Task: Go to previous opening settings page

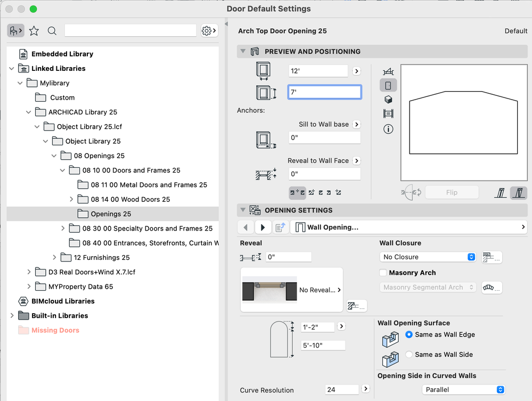Action: (x=245, y=227)
